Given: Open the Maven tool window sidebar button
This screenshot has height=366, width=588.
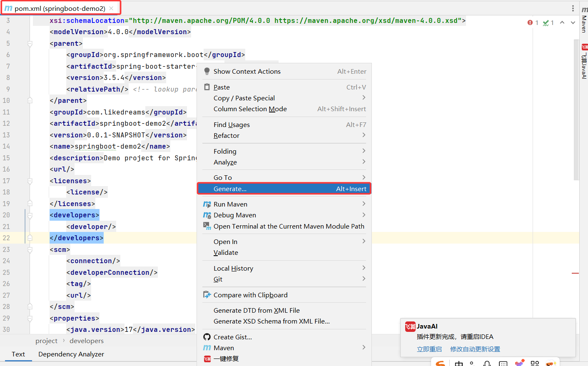Looking at the screenshot, I should [584, 20].
